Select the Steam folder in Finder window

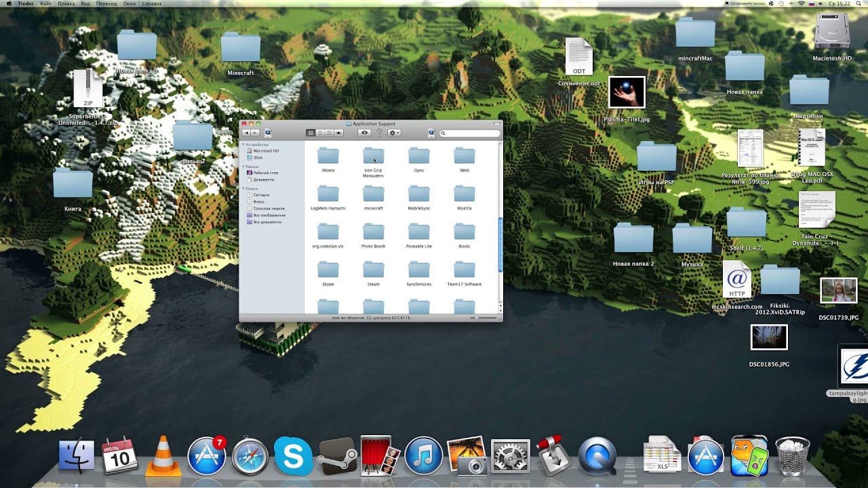pyautogui.click(x=374, y=270)
